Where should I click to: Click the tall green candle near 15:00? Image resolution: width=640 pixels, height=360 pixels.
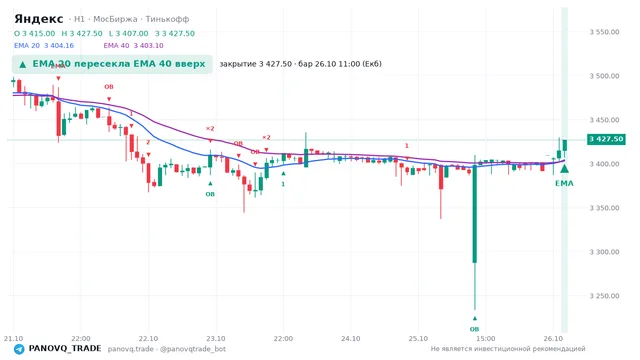[x=475, y=213]
